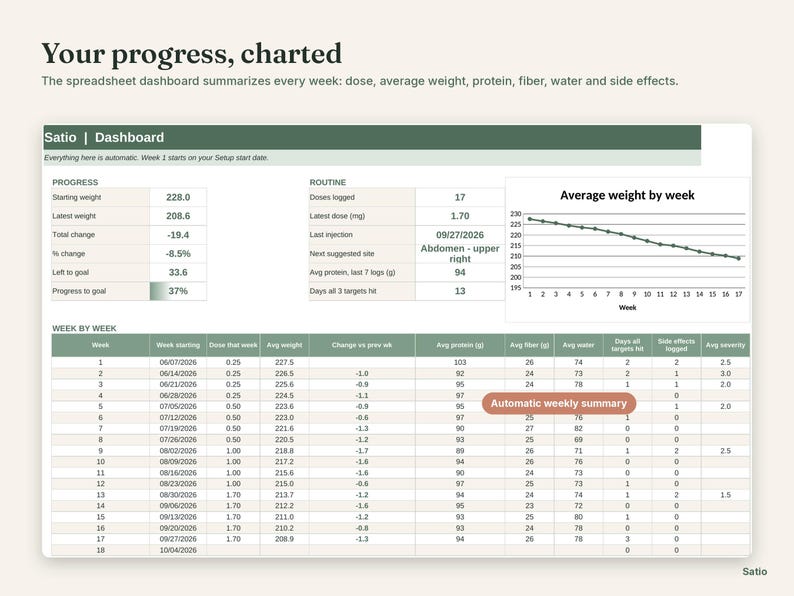Select the change cell -1.1
The image size is (794, 596).
(362, 395)
